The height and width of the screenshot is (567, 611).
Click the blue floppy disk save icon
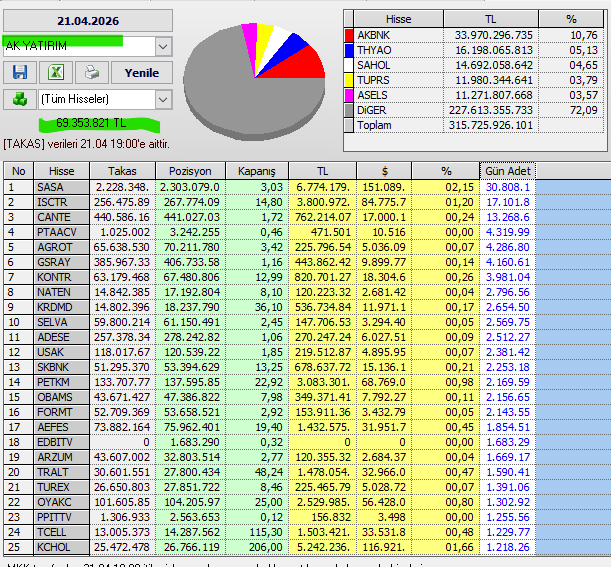(20, 72)
